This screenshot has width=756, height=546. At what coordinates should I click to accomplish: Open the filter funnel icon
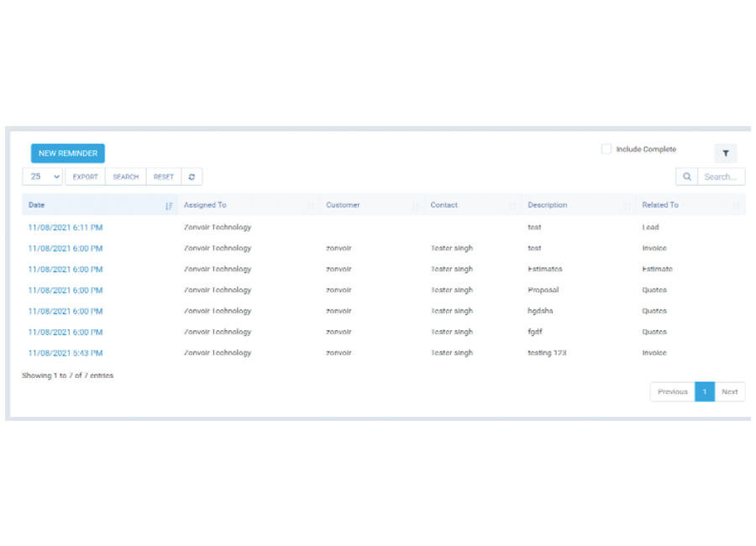pyautogui.click(x=726, y=154)
